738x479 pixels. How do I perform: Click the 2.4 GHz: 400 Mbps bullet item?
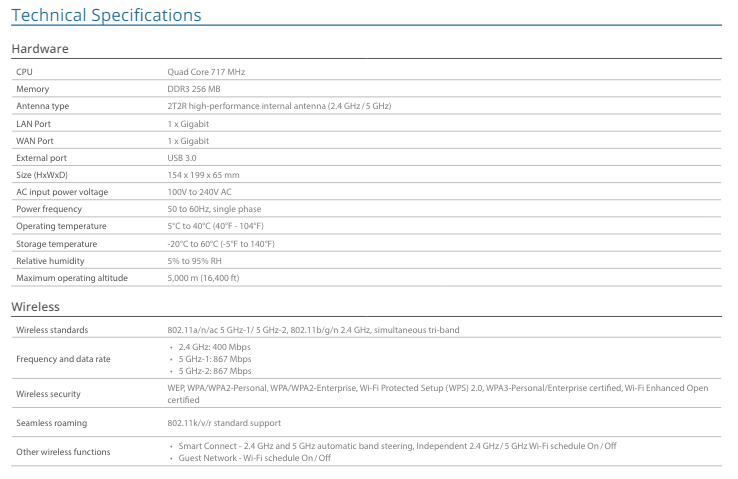214,347
